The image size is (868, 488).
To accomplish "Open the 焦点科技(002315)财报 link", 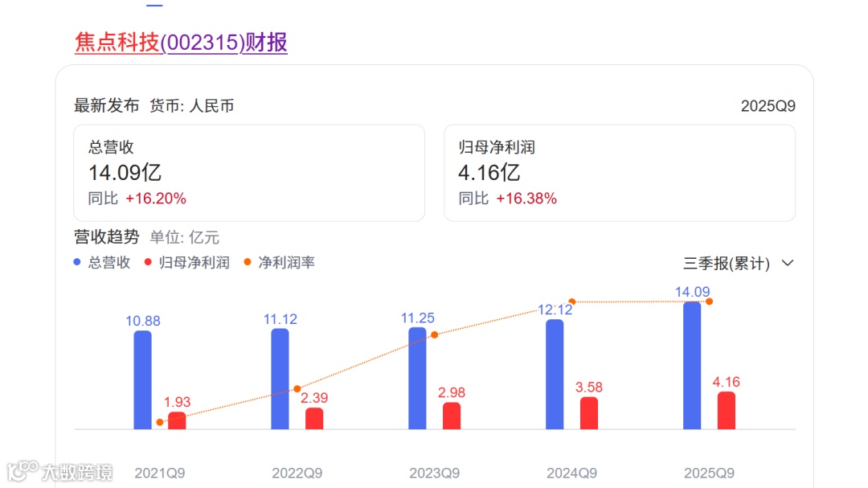I will click(x=181, y=42).
